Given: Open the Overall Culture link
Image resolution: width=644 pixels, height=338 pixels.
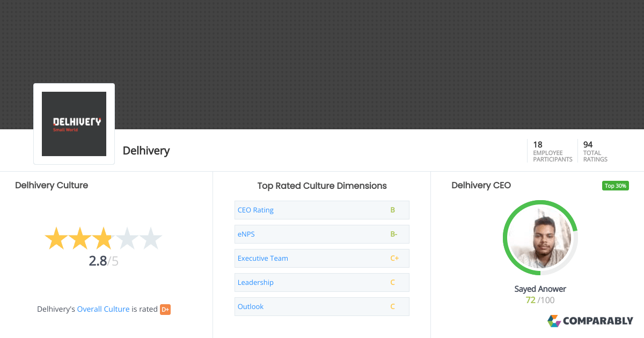Looking at the screenshot, I should tap(103, 309).
